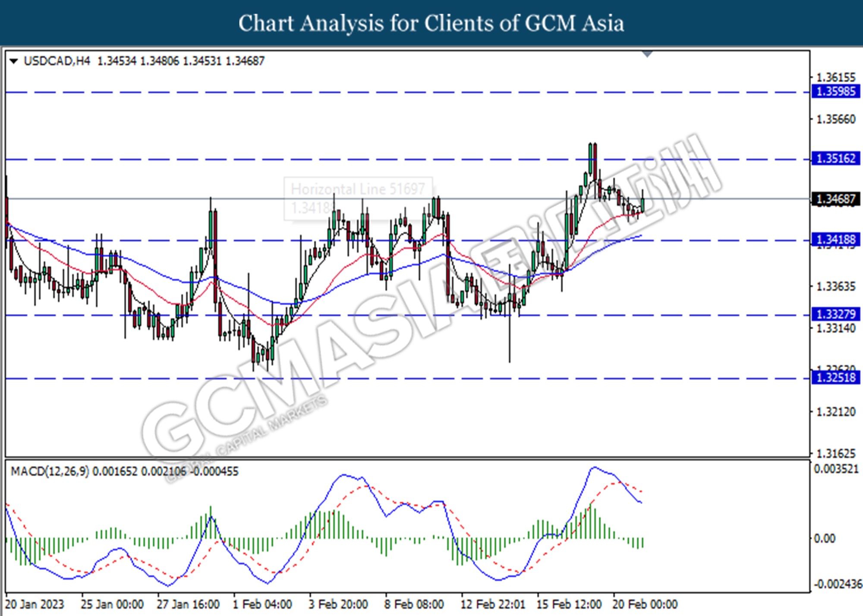Click the 12 Feb 22:01 time label
This screenshot has width=863, height=616.
click(493, 604)
